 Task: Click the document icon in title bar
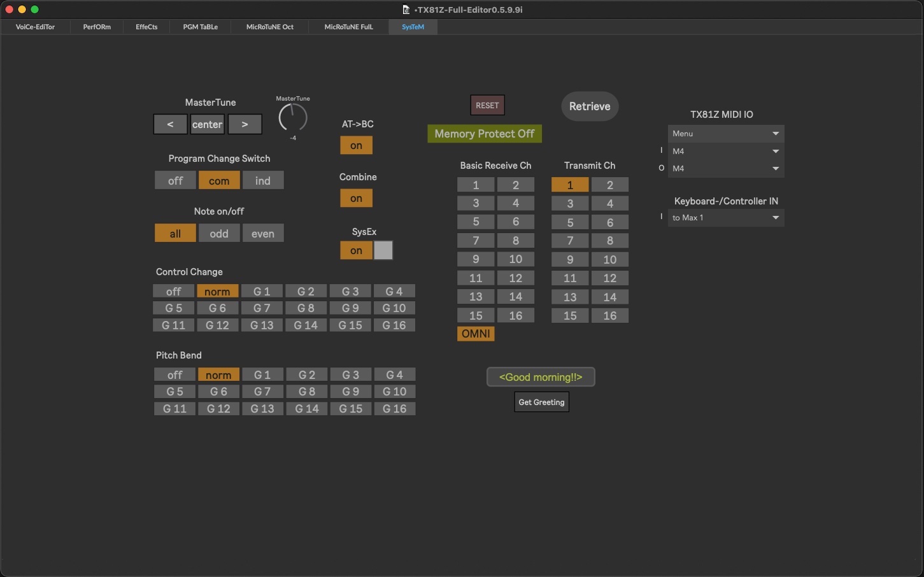(406, 10)
